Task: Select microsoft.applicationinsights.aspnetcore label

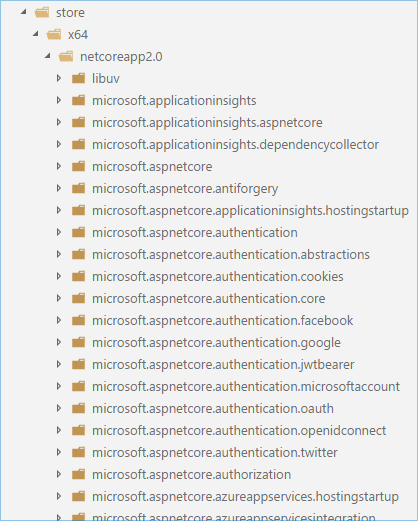Action: (x=207, y=123)
